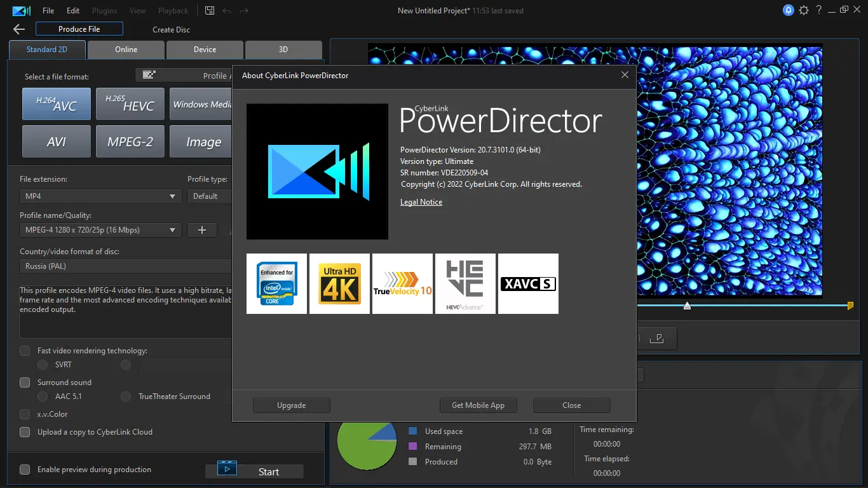
Task: Click the Close button in About dialog
Action: point(572,405)
